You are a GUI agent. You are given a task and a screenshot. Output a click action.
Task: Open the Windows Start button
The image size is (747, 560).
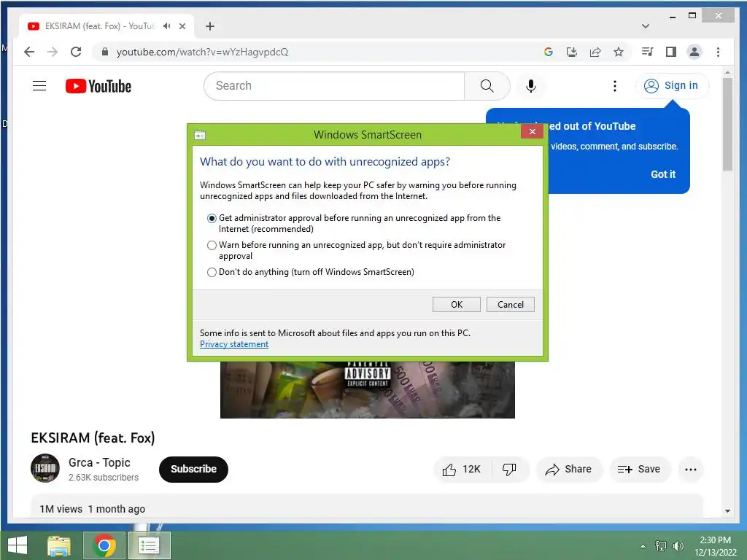[x=18, y=545]
